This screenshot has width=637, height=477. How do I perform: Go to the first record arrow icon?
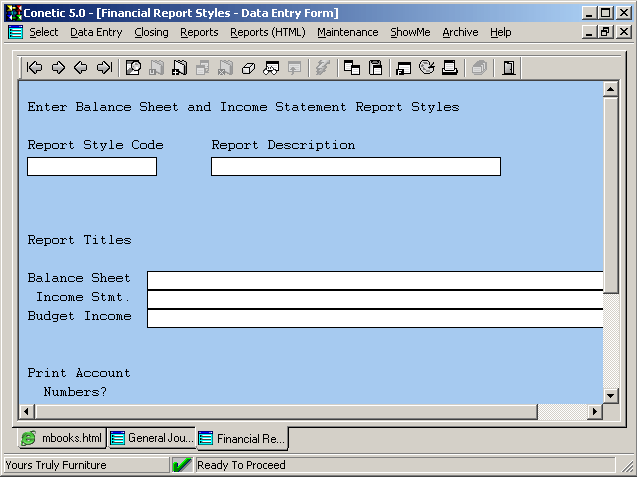35,68
